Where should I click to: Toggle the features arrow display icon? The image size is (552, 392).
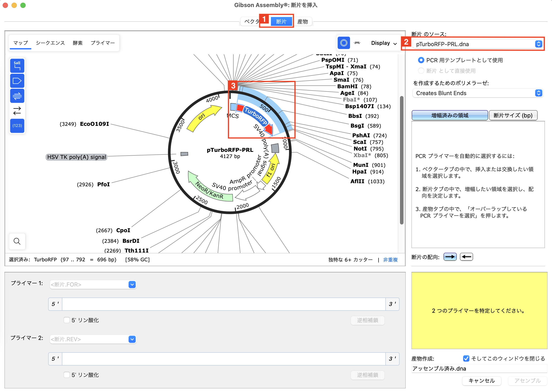coord(17,81)
